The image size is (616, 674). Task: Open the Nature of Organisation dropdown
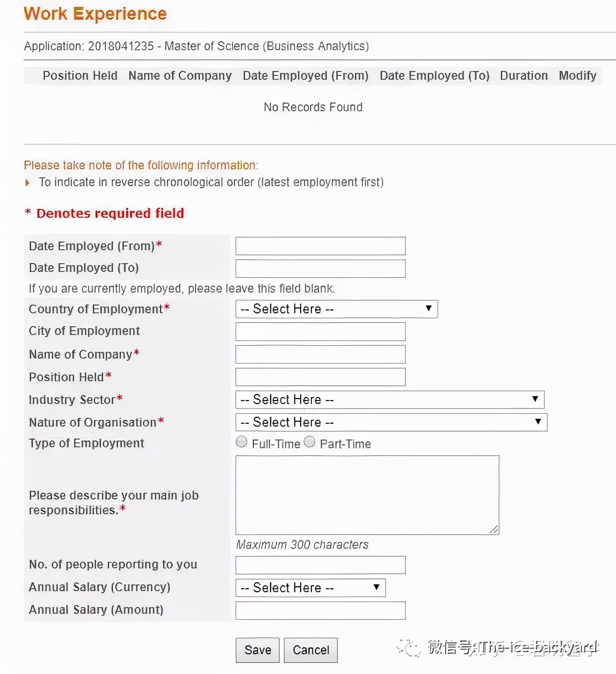(391, 422)
